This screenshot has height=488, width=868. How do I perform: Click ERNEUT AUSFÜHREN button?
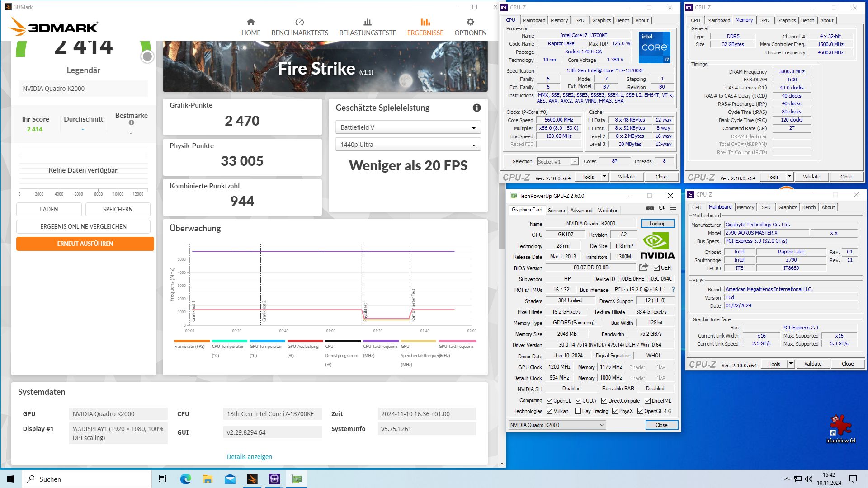pos(85,244)
